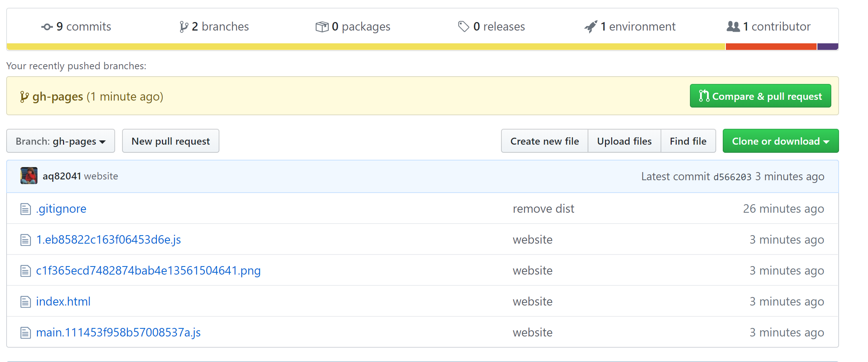868x362 pixels.
Task: Click Compare & pull request button
Action: click(760, 96)
